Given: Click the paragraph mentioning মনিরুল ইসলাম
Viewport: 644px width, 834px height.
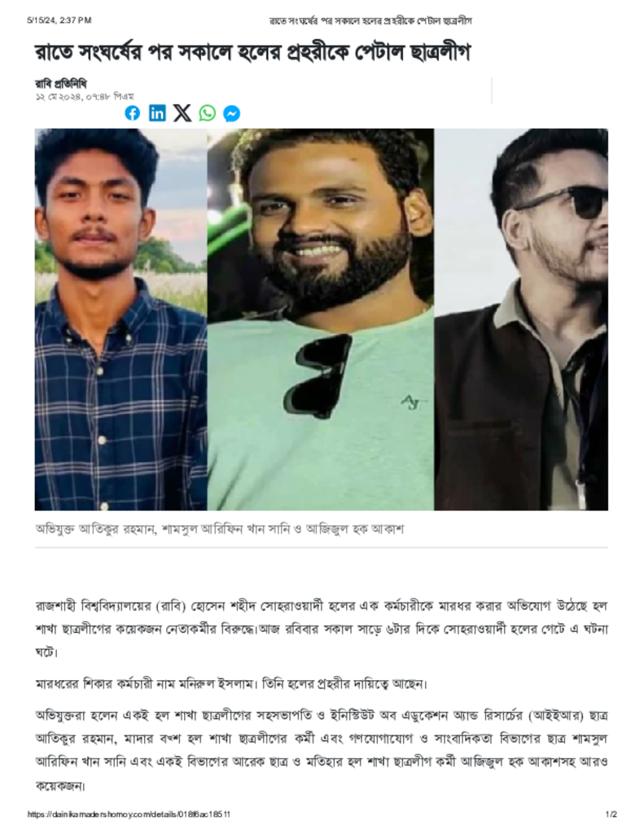Looking at the screenshot, I should 231,683.
